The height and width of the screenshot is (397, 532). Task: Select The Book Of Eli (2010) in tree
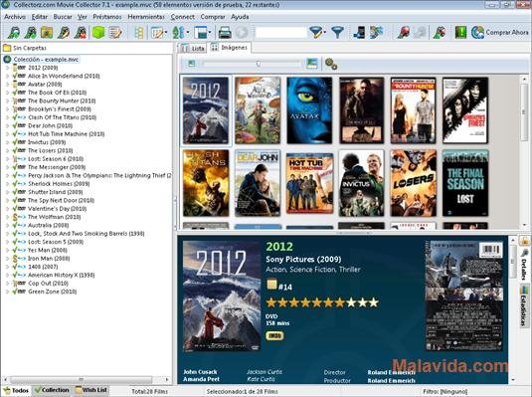point(57,93)
